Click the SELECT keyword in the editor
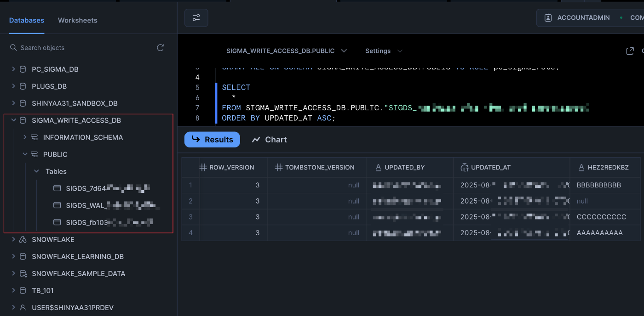 click(x=236, y=87)
